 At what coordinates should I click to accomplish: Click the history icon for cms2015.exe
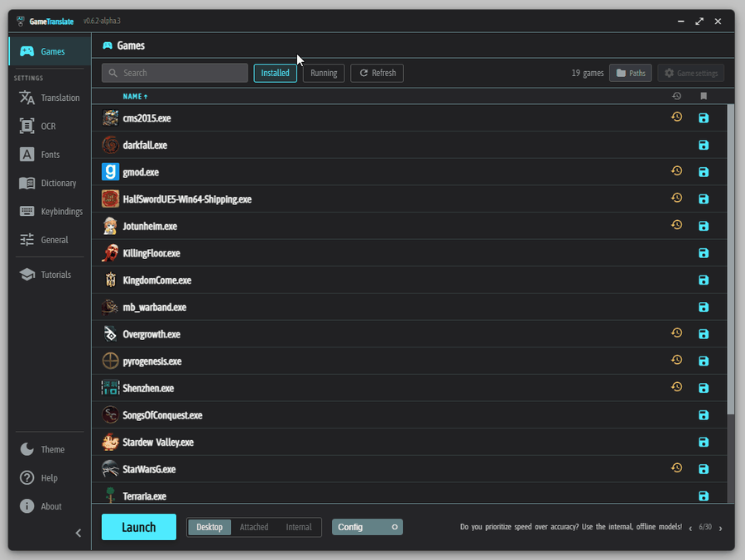[676, 117]
